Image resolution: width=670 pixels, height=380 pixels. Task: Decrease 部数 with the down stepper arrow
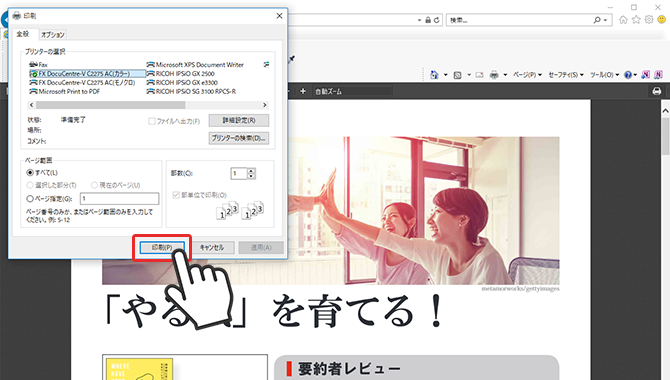251,176
